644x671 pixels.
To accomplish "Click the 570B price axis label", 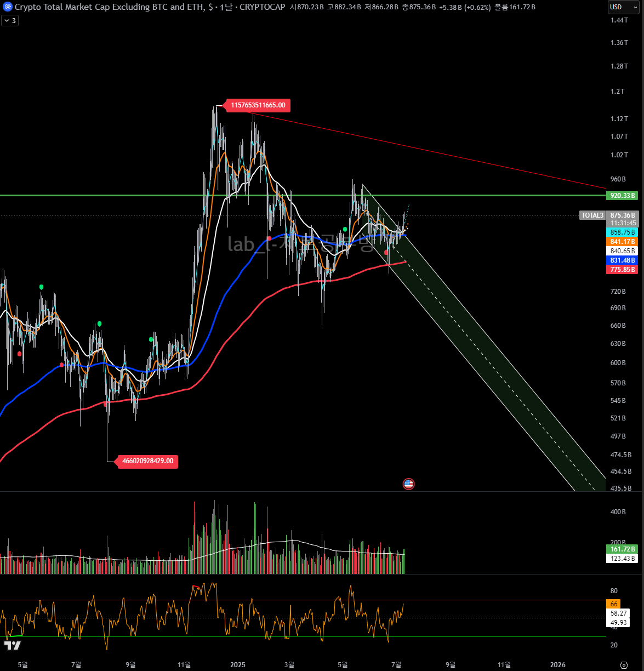I will click(618, 383).
